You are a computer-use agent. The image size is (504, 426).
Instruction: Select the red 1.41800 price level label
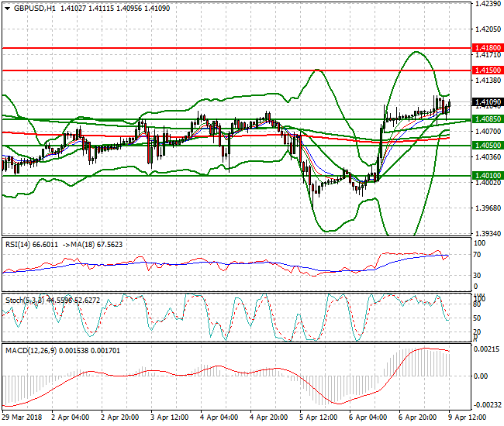(488, 47)
